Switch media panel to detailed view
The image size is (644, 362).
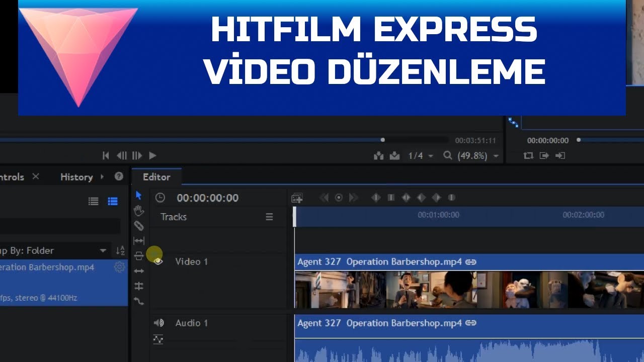(113, 201)
